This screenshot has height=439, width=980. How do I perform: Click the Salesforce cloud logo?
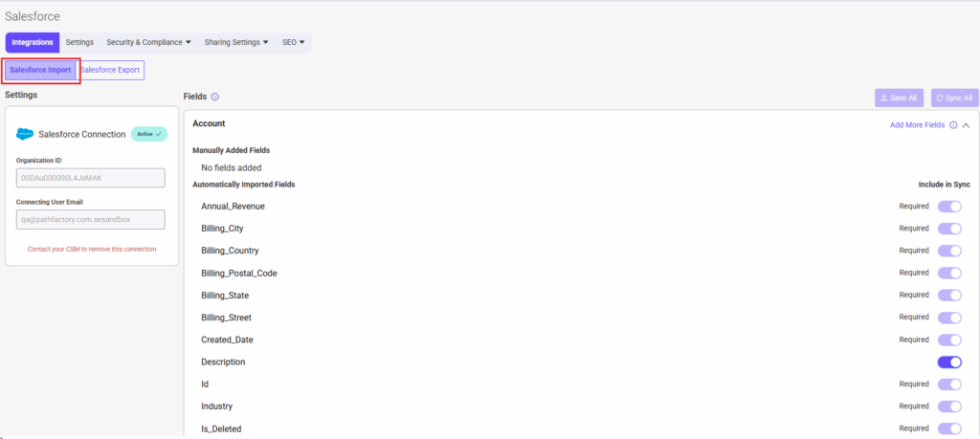pos(25,134)
